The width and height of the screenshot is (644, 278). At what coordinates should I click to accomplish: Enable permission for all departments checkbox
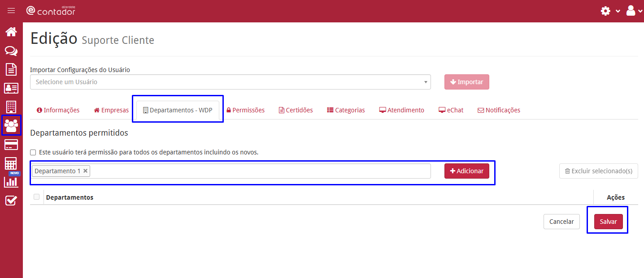[x=33, y=152]
